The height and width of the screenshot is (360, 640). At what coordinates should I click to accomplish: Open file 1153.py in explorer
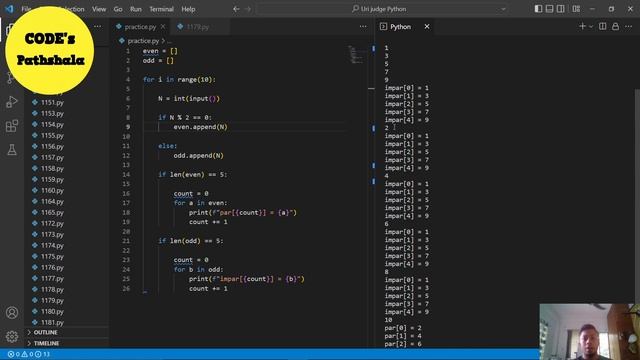click(x=52, y=113)
